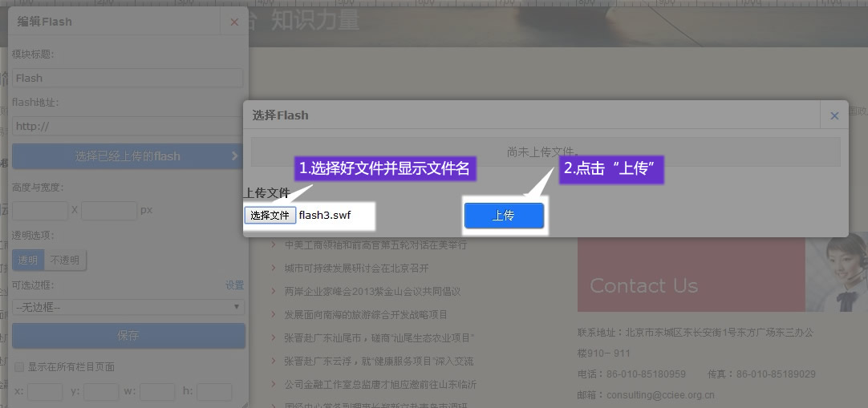Close the 选择Flash dialog

click(834, 115)
